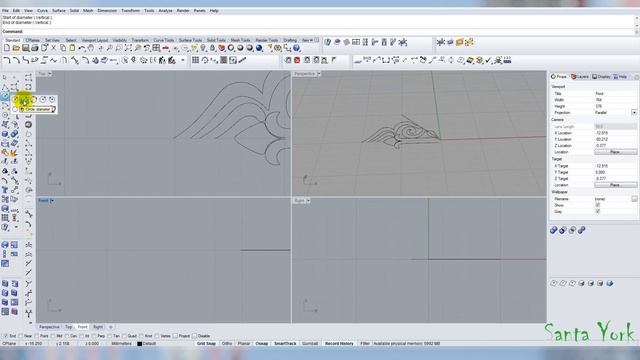The width and height of the screenshot is (640, 360).
Task: Toggle the Point osnap checkbox
Action: point(36,336)
